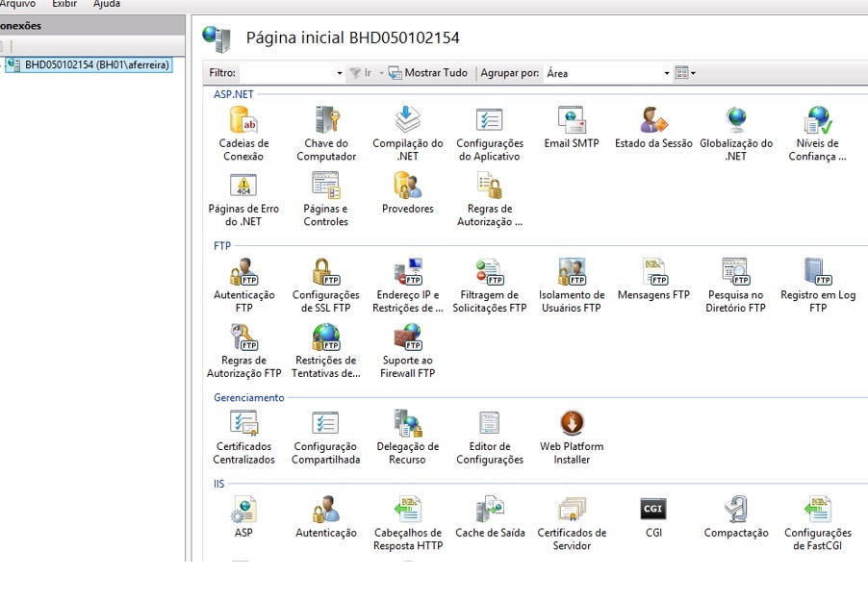Image resolution: width=868 pixels, height=601 pixels.
Task: Click the Página inicial BHD050102154 title
Action: tap(352, 38)
